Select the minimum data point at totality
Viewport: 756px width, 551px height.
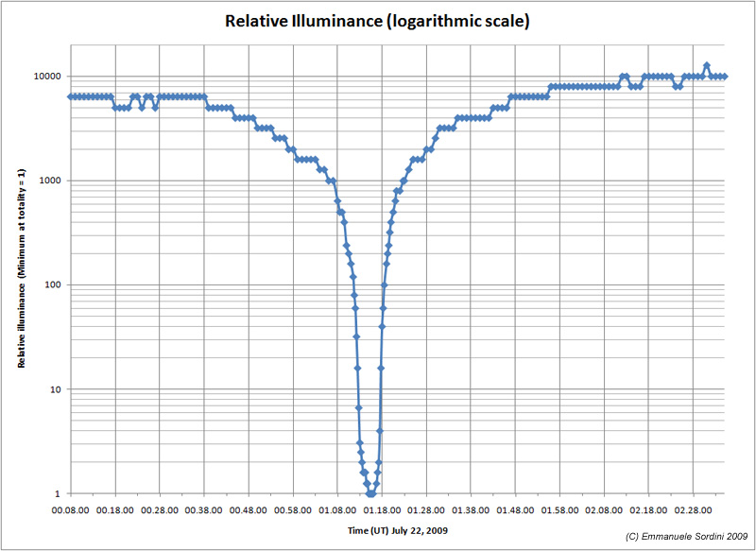click(370, 493)
